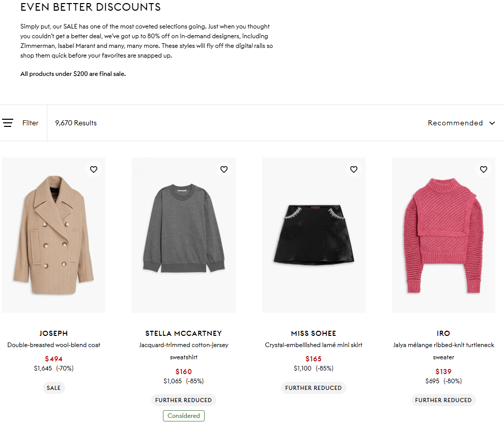Open the grey Stella McCartney sweatshirt image
Image resolution: width=504 pixels, height=423 pixels.
point(183,235)
